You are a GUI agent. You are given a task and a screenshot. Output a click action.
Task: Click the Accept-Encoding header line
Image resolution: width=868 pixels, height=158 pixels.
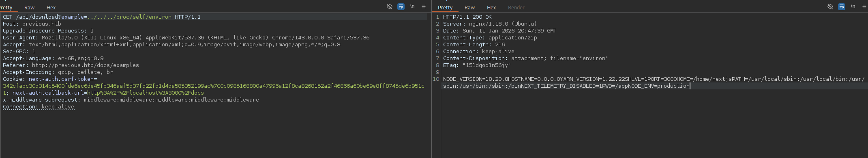[58, 72]
